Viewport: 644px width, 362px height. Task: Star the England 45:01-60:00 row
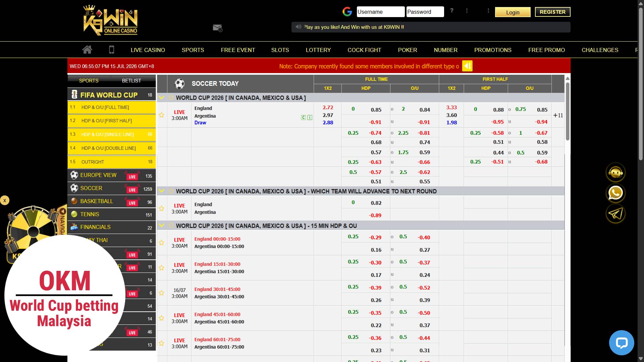tap(162, 318)
